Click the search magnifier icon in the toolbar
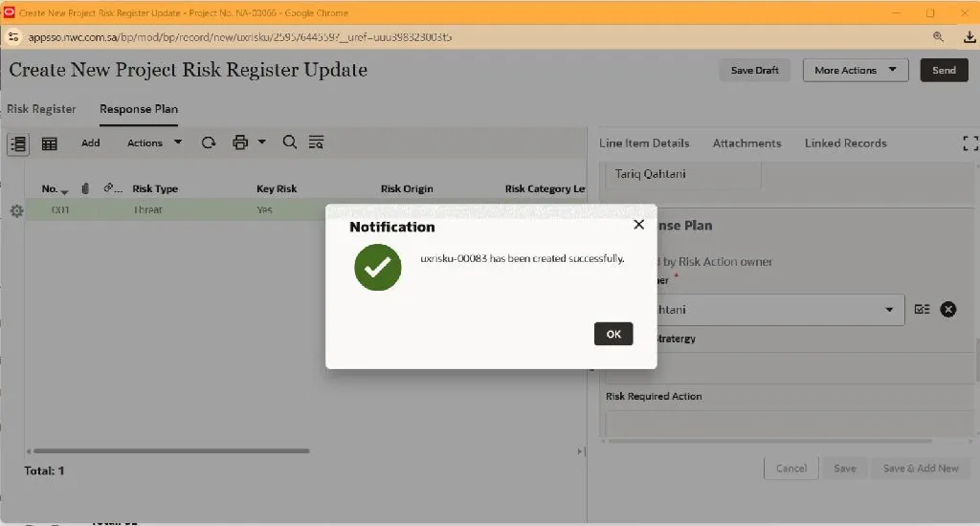Screen dimensions: 980x526 pos(289,142)
